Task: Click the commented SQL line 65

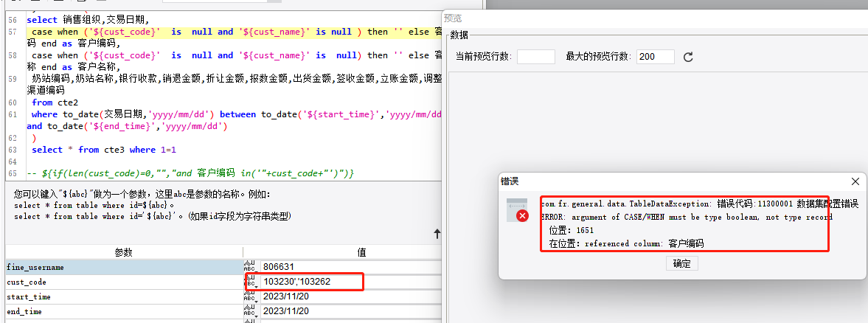Action: [190, 173]
